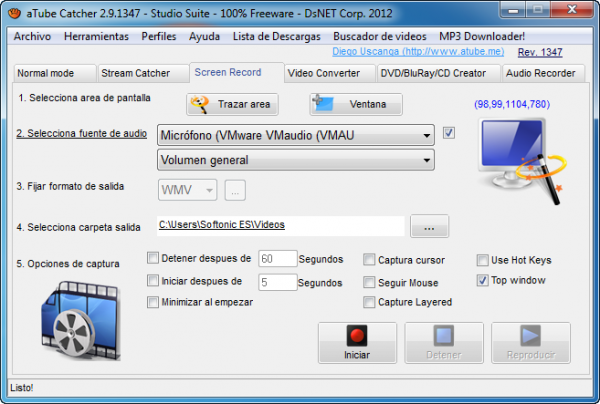
Task: Click the start-after seconds field showing 5
Action: tap(277, 282)
